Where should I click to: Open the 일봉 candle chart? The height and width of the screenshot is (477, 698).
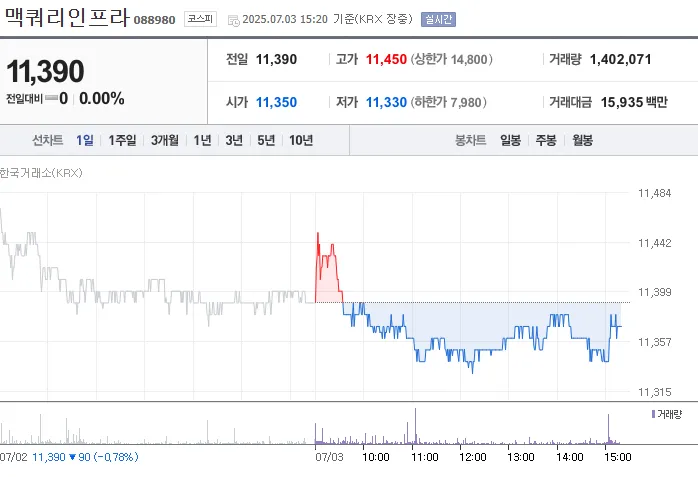(x=510, y=141)
